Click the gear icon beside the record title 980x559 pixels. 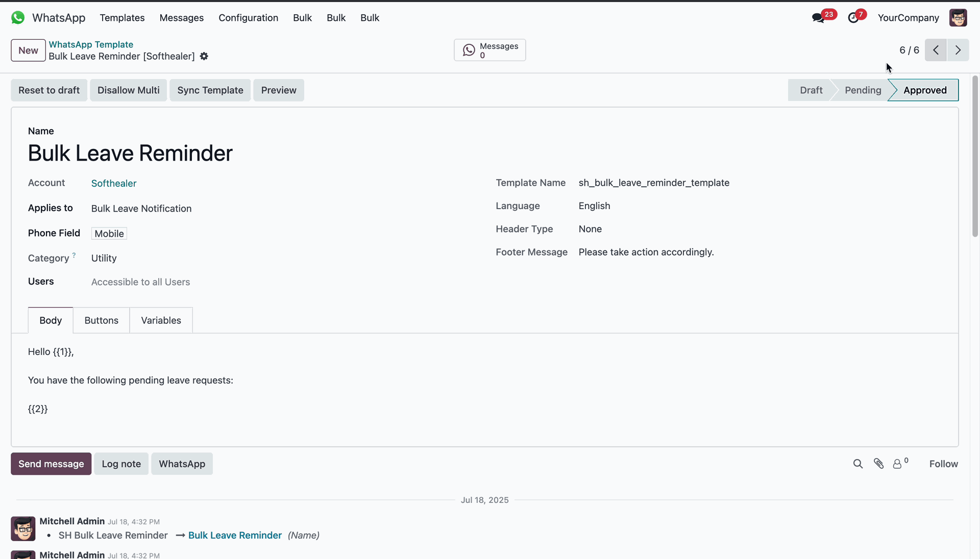204,57
